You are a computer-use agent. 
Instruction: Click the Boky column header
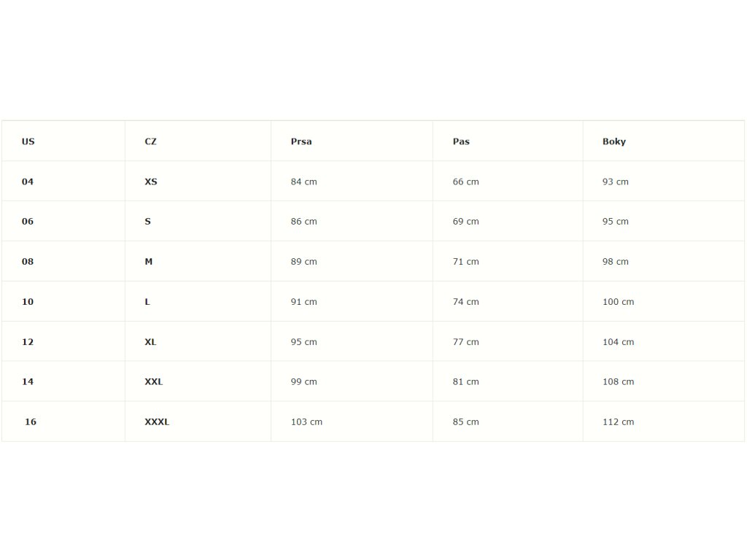(x=614, y=141)
